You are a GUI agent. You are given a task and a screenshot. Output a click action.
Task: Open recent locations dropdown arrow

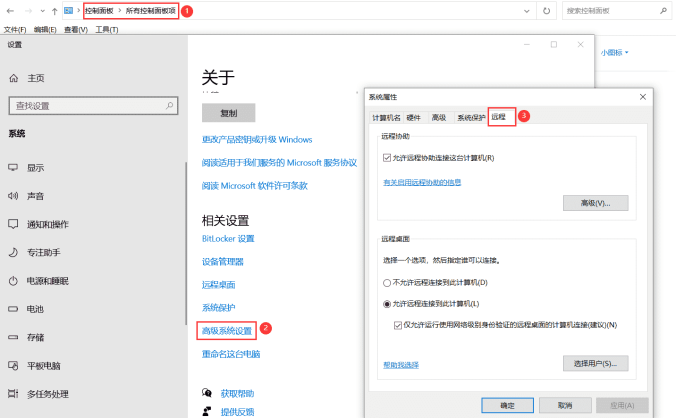(x=42, y=11)
